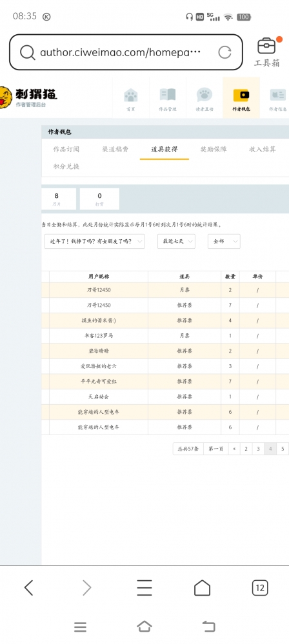Image resolution: width=289 pixels, height=644 pixels.
Task: Click the 数量 column header
Action: (x=230, y=277)
